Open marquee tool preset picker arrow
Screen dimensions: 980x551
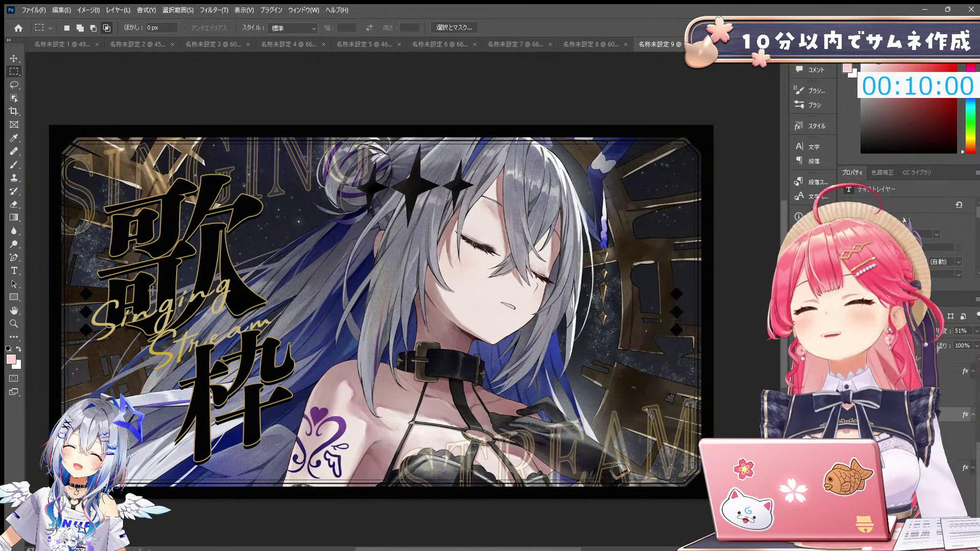[x=50, y=28]
